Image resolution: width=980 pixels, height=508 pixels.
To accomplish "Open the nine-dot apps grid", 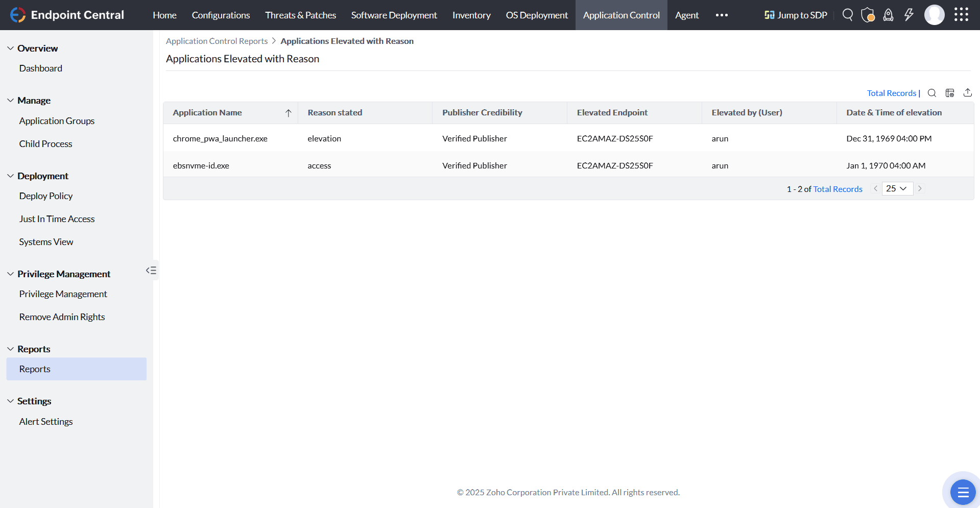I will pos(961,15).
